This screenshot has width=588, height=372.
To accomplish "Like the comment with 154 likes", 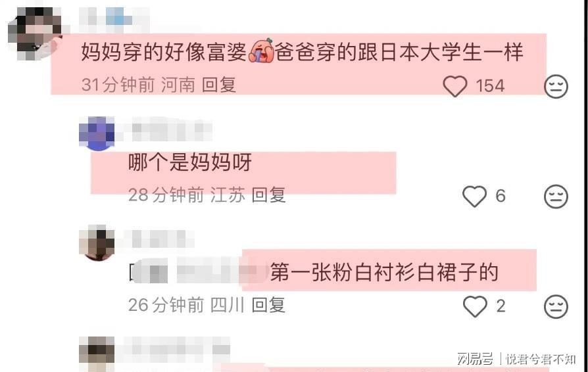I will (x=455, y=86).
